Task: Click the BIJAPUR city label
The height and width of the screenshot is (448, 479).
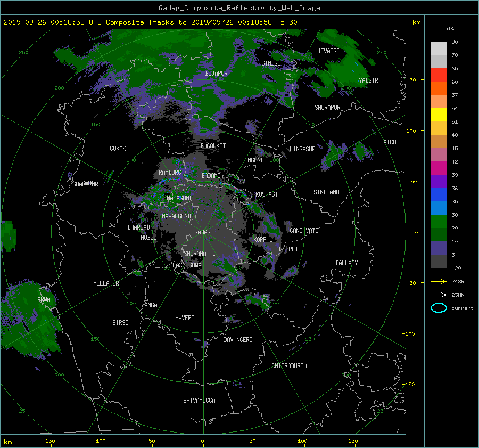Action: point(216,74)
